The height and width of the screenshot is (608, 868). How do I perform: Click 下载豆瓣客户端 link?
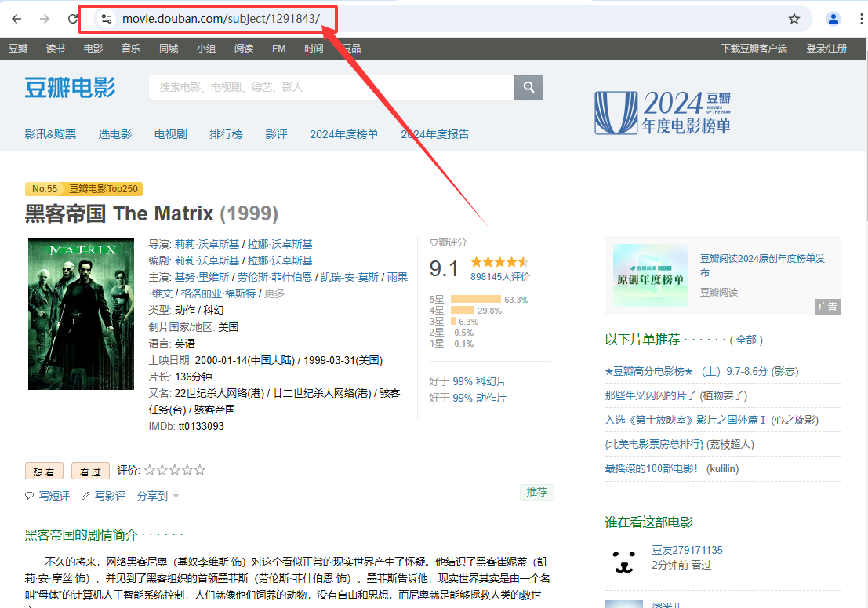point(754,49)
